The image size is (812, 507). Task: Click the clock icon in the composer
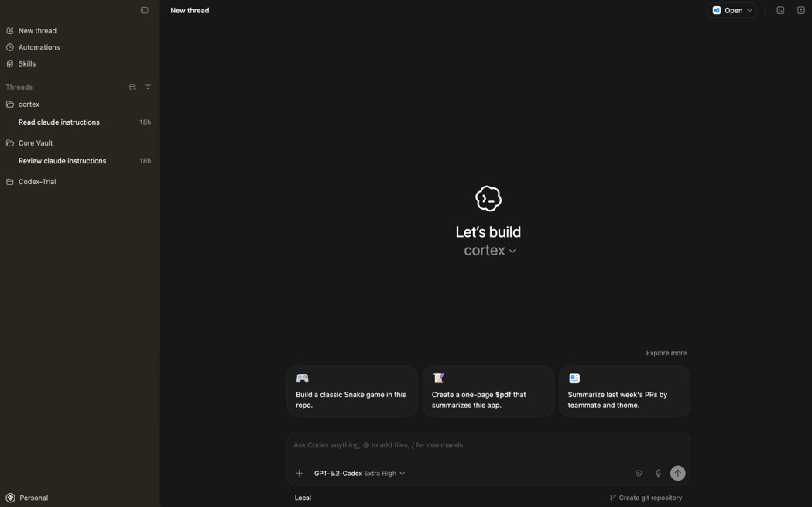[x=639, y=474]
